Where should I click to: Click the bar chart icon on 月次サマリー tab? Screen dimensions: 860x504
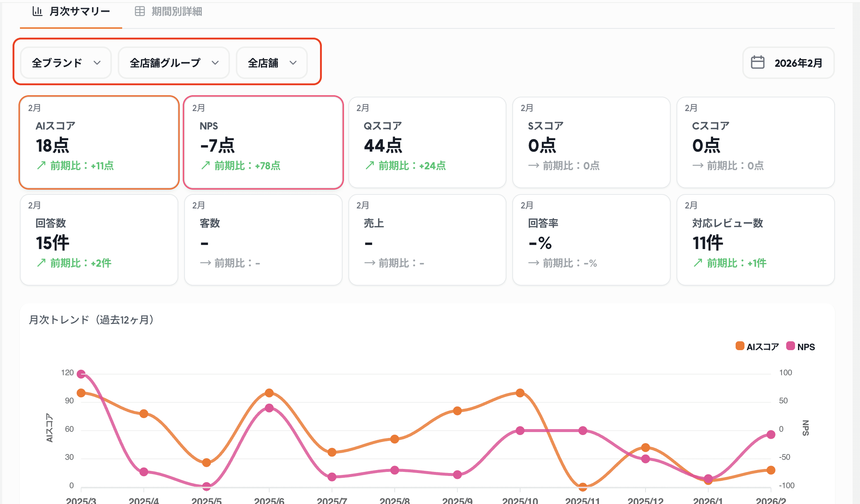coord(37,11)
